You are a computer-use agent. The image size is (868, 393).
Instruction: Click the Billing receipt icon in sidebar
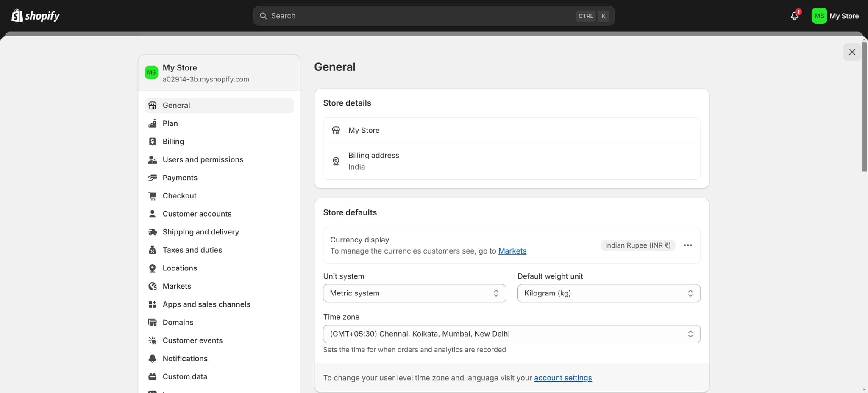pyautogui.click(x=152, y=142)
